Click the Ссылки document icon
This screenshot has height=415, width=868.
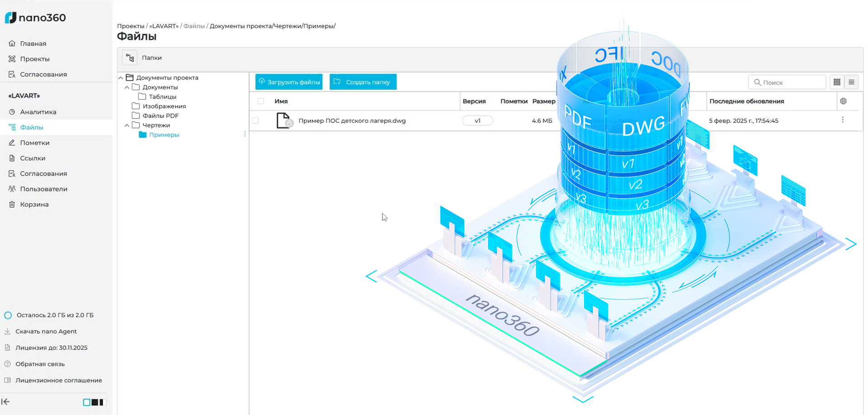(x=12, y=158)
